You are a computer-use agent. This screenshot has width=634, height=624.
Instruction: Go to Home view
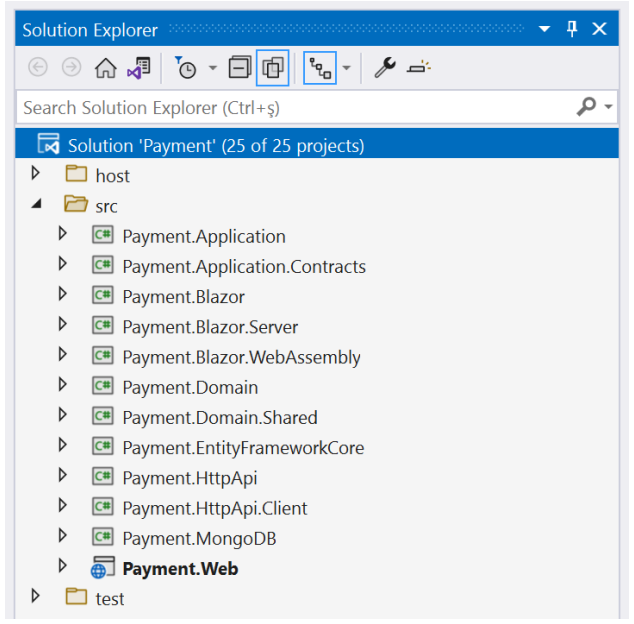106,68
